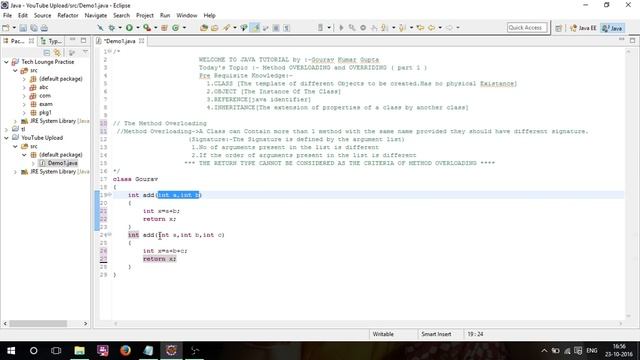
Task: Toggle Mark Occurrences highlighted toolbar icon
Action: (x=256, y=28)
